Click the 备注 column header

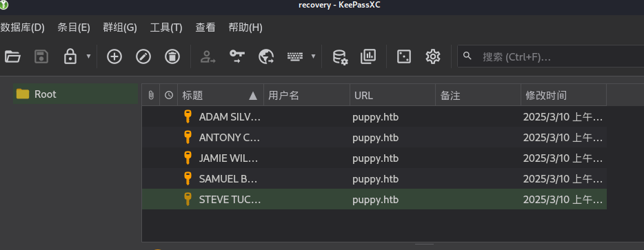[478, 95]
